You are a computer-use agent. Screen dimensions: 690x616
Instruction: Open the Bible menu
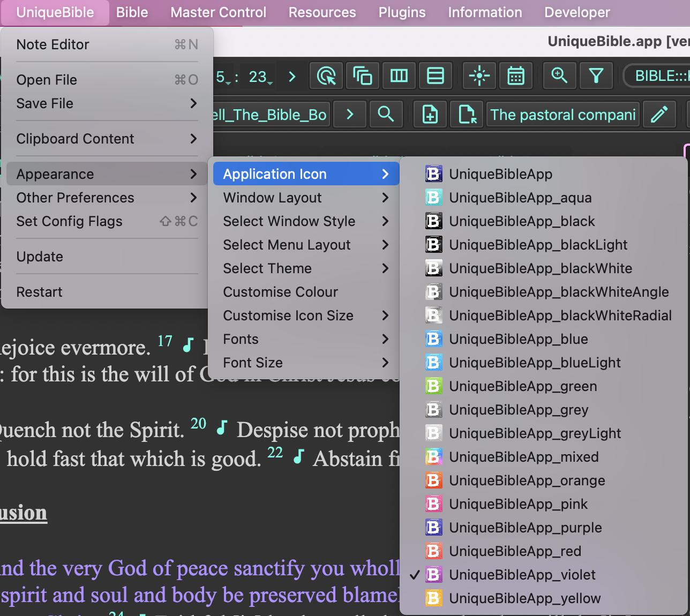click(132, 12)
